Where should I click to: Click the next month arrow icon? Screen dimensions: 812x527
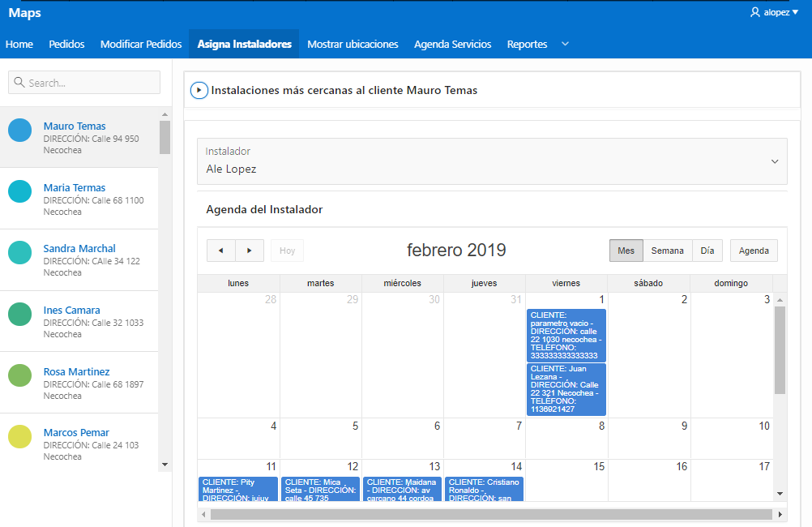click(x=249, y=251)
